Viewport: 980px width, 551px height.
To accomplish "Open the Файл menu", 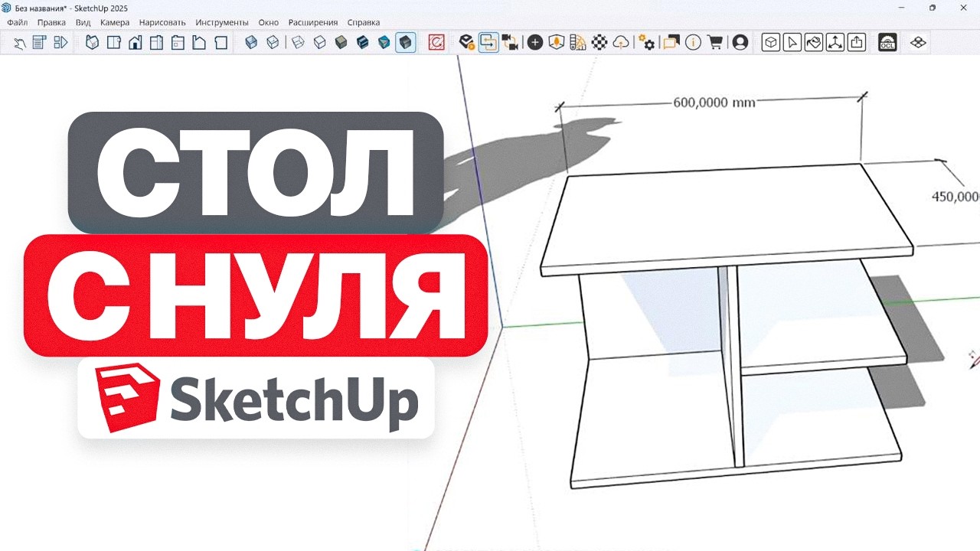I will coord(17,22).
